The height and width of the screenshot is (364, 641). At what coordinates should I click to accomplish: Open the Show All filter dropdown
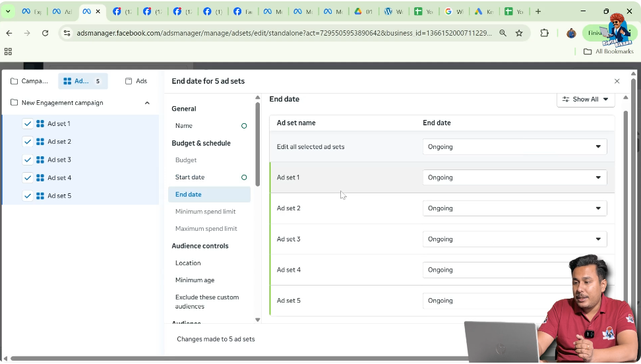(x=586, y=100)
